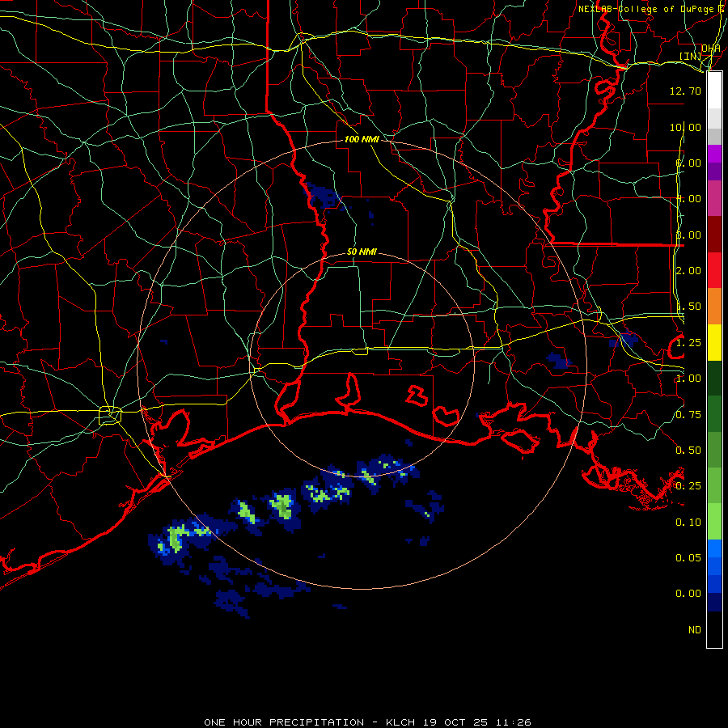728x728 pixels.
Task: Click the 10.00 legend value
Action: tap(685, 127)
